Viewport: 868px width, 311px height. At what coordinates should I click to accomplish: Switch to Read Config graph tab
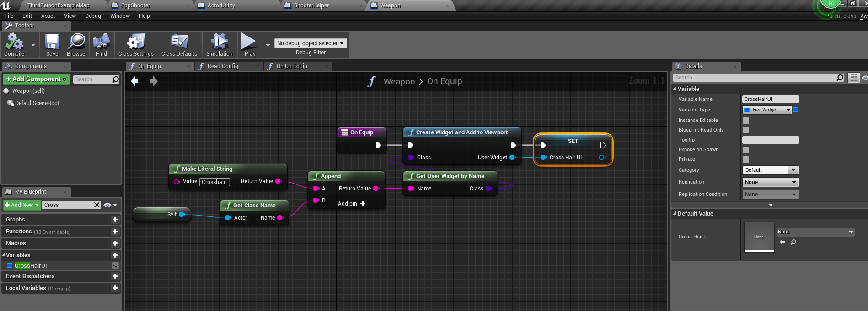click(223, 66)
